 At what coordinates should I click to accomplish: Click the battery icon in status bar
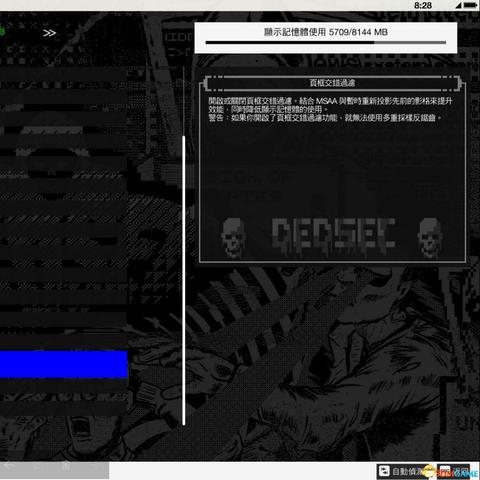[x=470, y=5]
